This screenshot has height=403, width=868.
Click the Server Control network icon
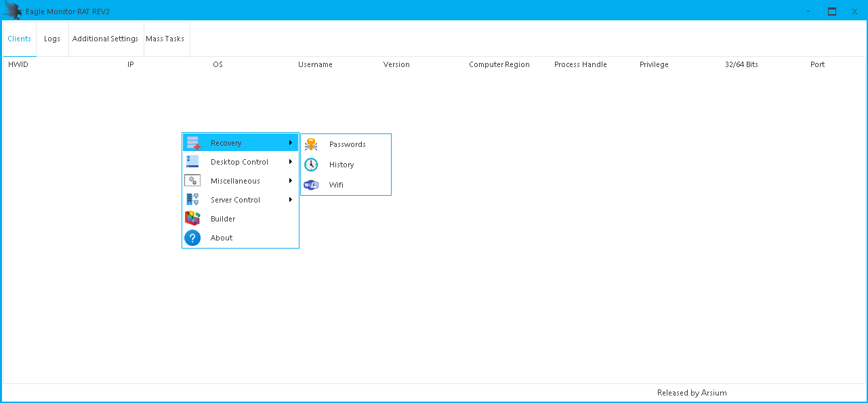[193, 200]
